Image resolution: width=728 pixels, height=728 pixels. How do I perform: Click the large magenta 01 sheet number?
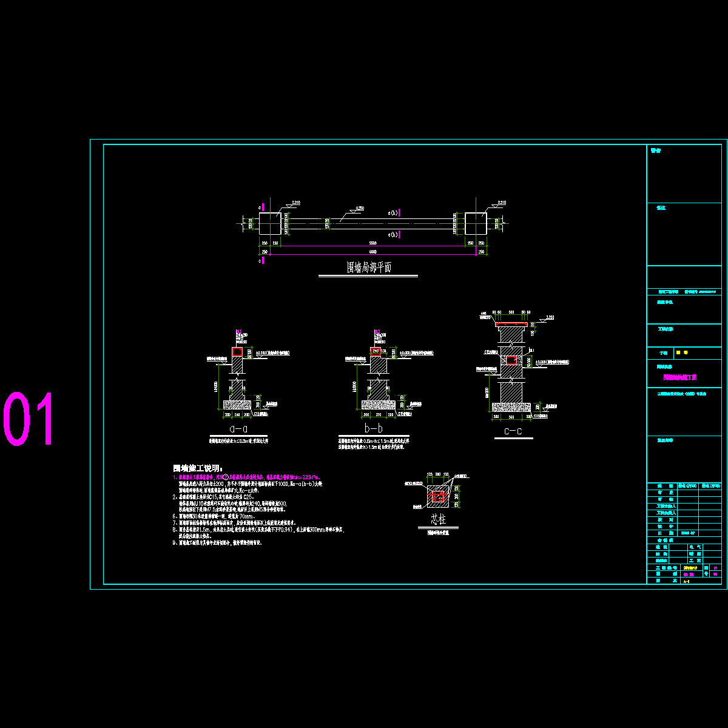click(29, 419)
